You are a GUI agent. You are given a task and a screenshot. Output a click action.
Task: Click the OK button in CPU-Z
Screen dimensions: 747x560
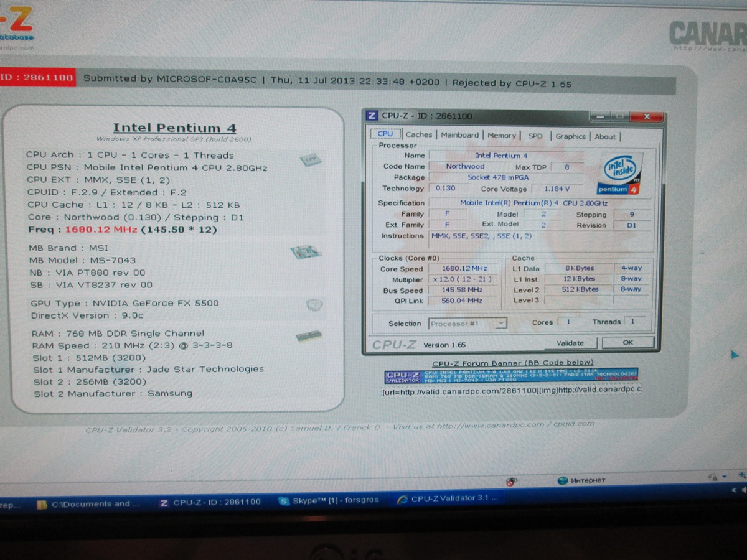628,343
